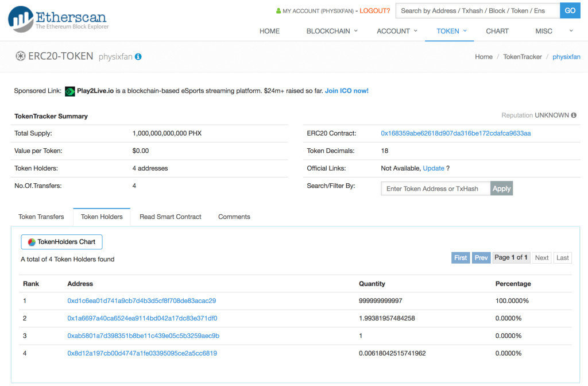
Task: Open the MISC dropdown chevron
Action: pyautogui.click(x=571, y=31)
